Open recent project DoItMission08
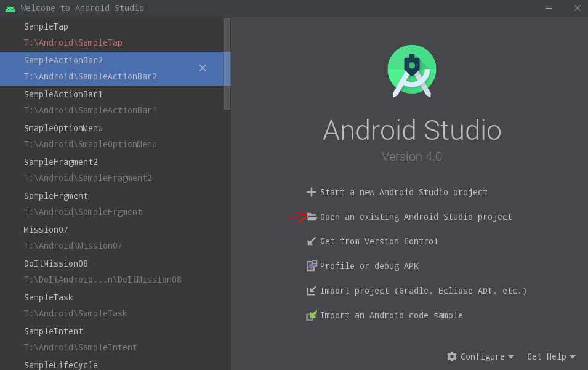This screenshot has width=588, height=370. [56, 264]
